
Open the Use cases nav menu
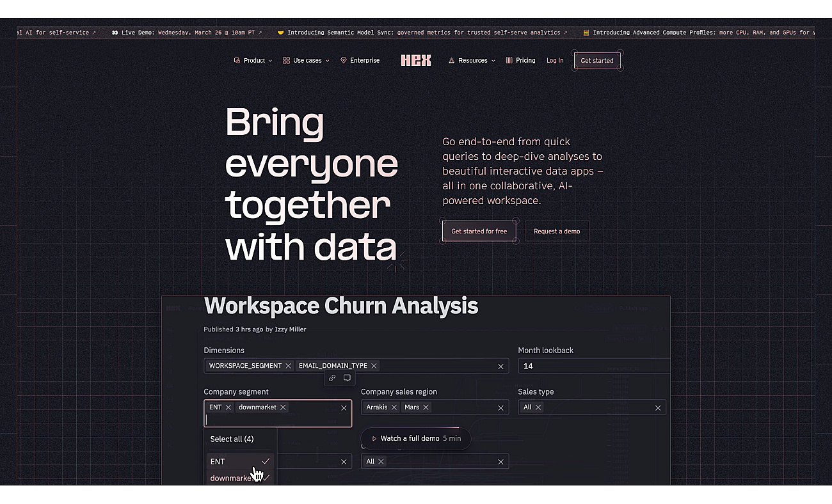coord(306,60)
